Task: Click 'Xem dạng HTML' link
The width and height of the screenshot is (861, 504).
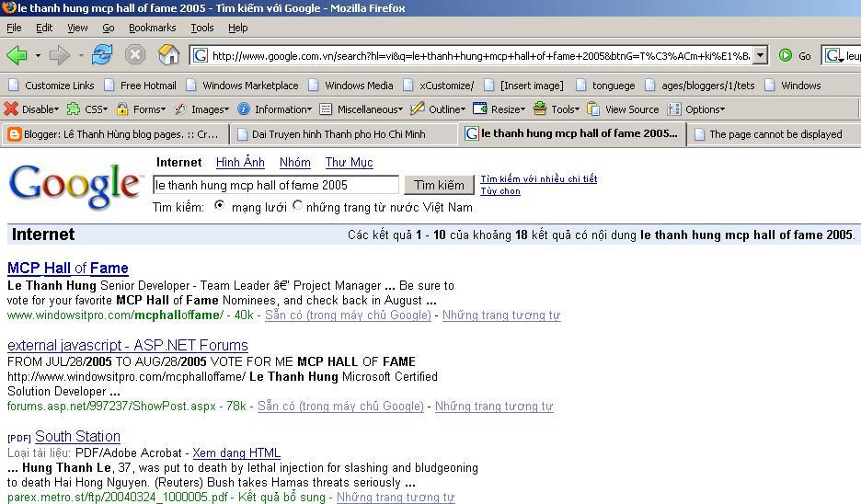Action: click(x=236, y=452)
